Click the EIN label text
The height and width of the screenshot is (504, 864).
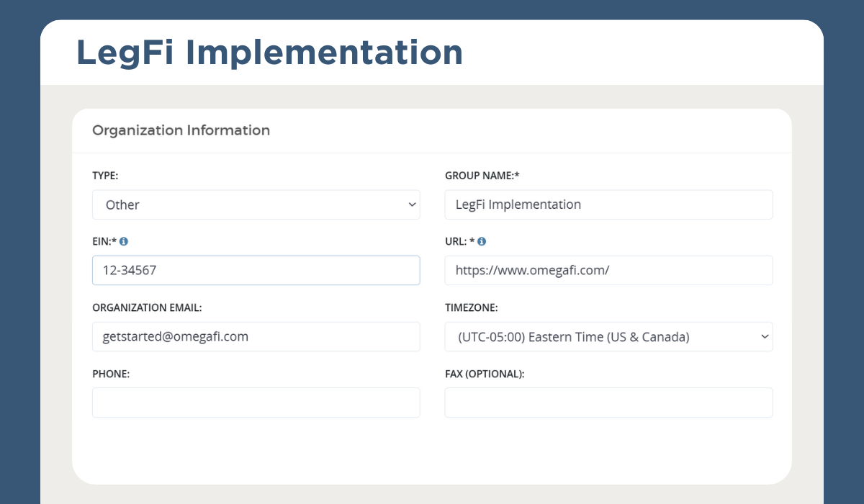pos(104,242)
